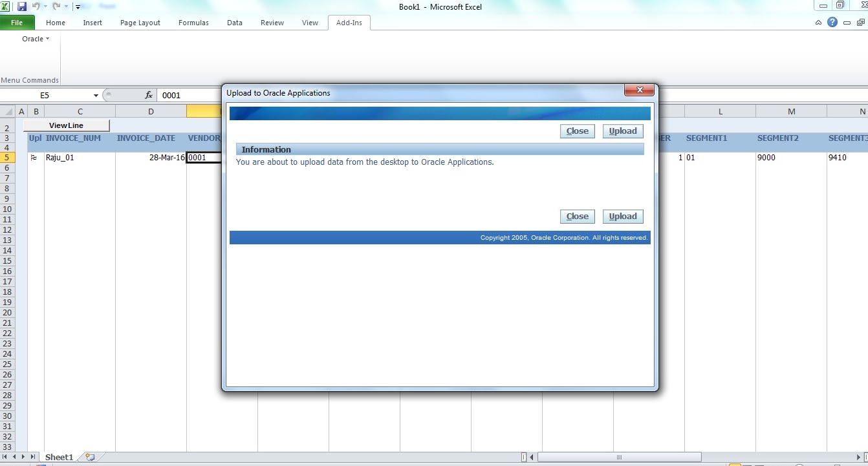The width and height of the screenshot is (868, 466).
Task: Expand the Redo history dropdown arrow
Action: (65, 6)
